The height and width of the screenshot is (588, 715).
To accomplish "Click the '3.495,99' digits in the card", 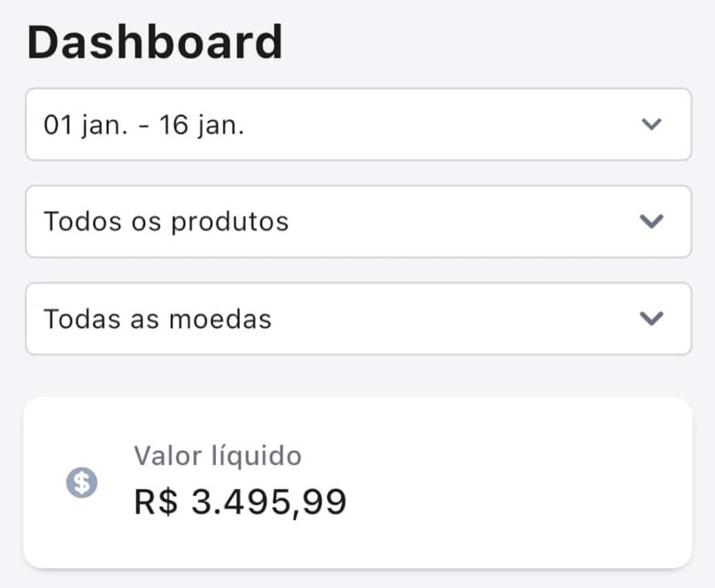I will tap(269, 502).
